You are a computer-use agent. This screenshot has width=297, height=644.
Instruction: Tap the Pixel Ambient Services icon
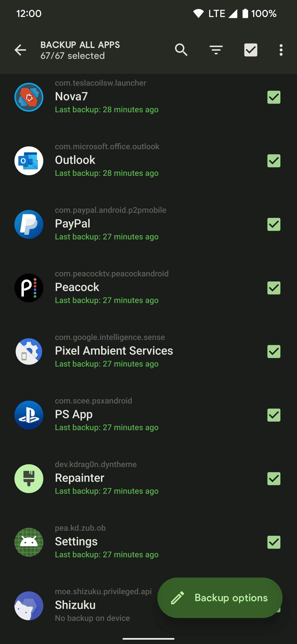pyautogui.click(x=29, y=352)
